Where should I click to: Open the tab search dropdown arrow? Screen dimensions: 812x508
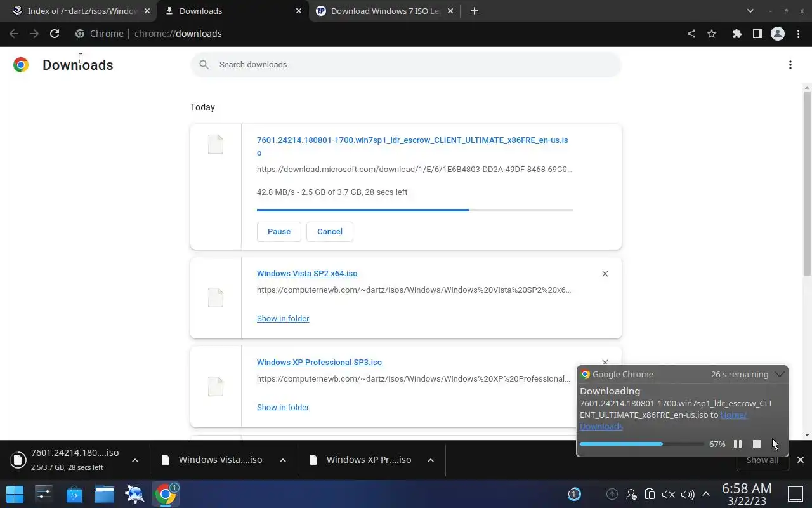(x=750, y=11)
